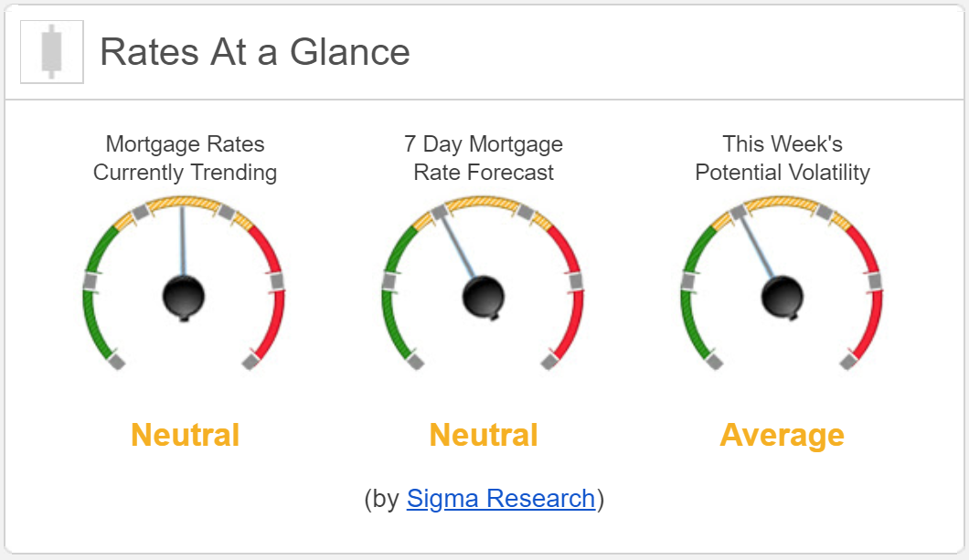Image resolution: width=969 pixels, height=560 pixels.
Task: Click the candlestick icon beside the Rates title
Action: [x=52, y=52]
